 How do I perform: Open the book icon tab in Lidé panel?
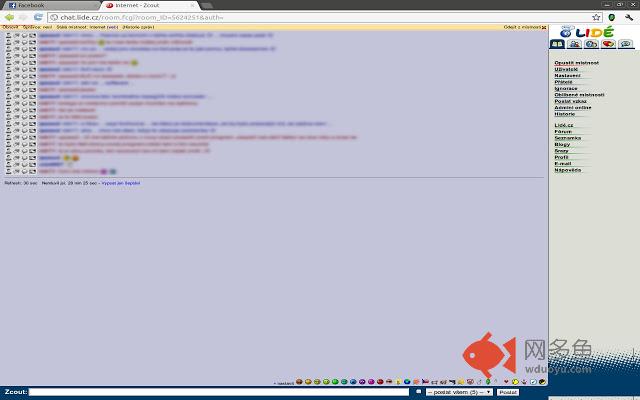pos(557,45)
